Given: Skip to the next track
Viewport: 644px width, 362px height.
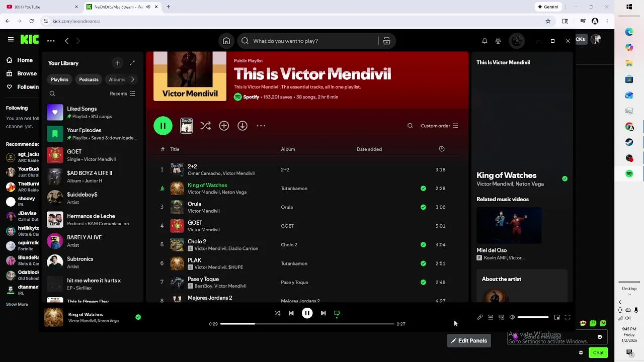Looking at the screenshot, I should [323, 313].
